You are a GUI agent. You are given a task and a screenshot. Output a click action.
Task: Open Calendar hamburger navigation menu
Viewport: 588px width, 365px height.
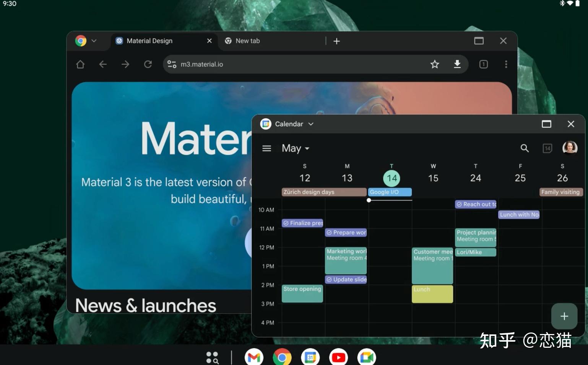click(267, 148)
